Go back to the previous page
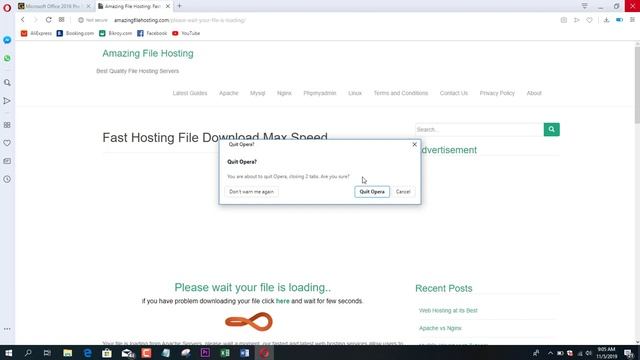 23,20
